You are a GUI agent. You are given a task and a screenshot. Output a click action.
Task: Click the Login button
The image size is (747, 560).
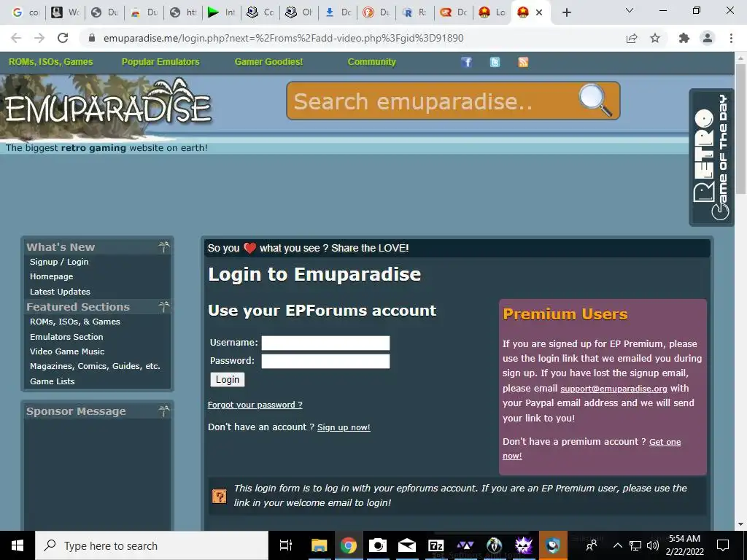pyautogui.click(x=228, y=379)
